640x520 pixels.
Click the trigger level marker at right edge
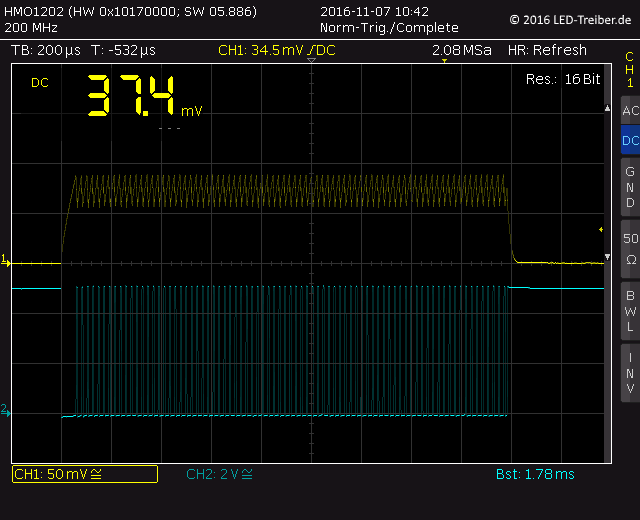point(601,230)
